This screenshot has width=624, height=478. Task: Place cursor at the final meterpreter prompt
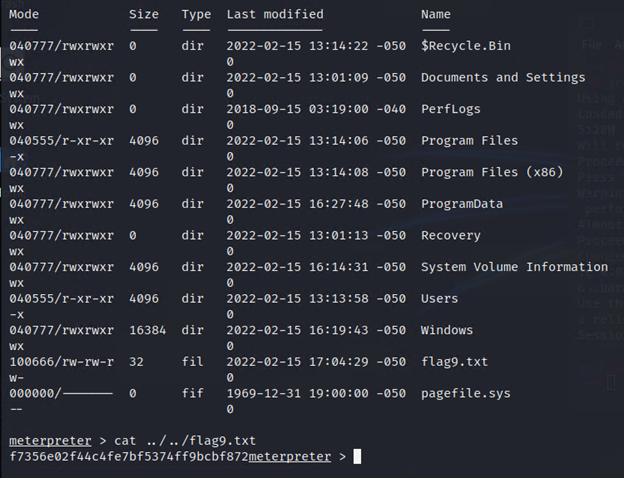coord(357,457)
